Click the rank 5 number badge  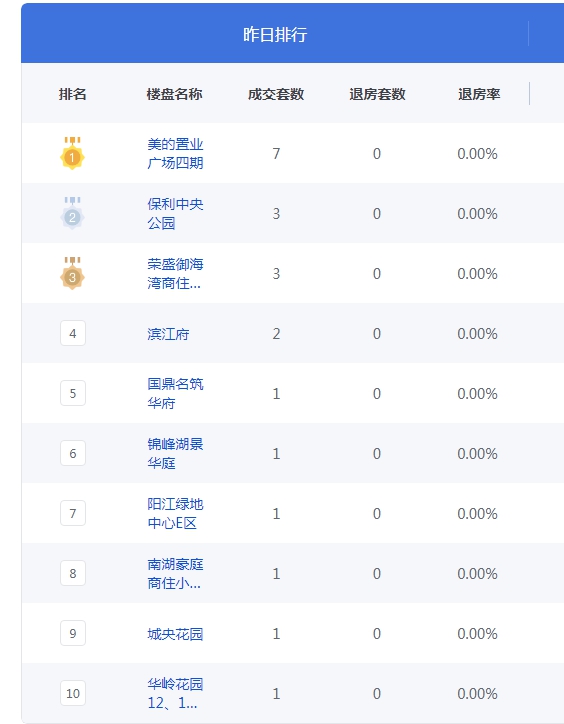(x=73, y=393)
